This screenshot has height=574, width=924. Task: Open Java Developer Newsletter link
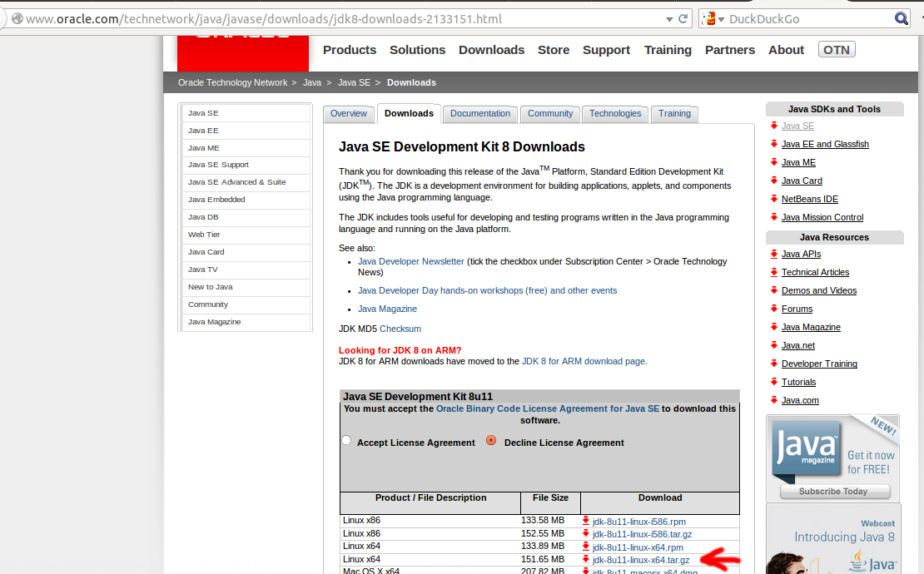pyautogui.click(x=410, y=261)
